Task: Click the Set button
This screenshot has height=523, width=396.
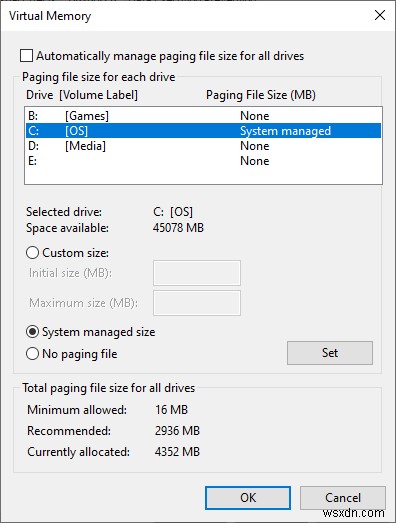Action: pyautogui.click(x=330, y=353)
